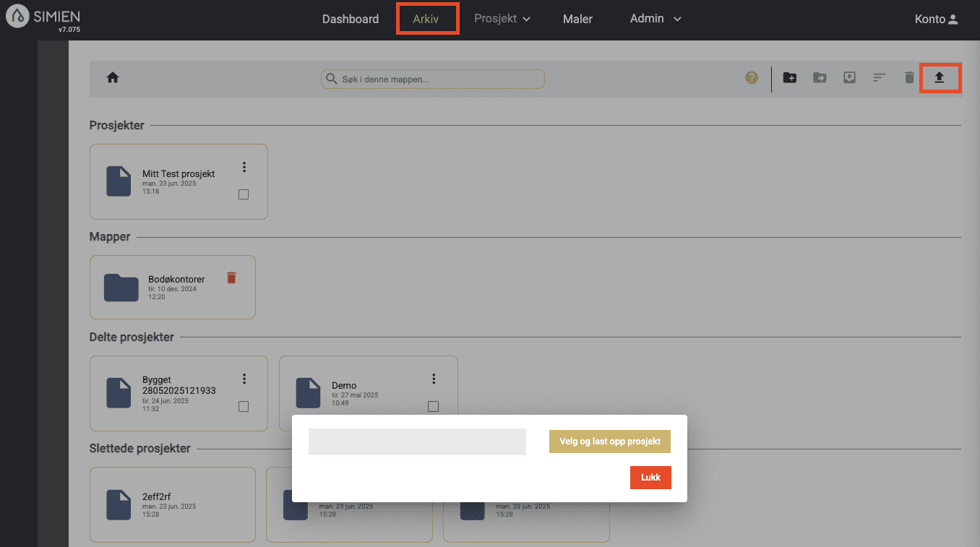Click the date tir. 27 mai 2025
Image resolution: width=980 pixels, height=547 pixels.
[x=355, y=395]
